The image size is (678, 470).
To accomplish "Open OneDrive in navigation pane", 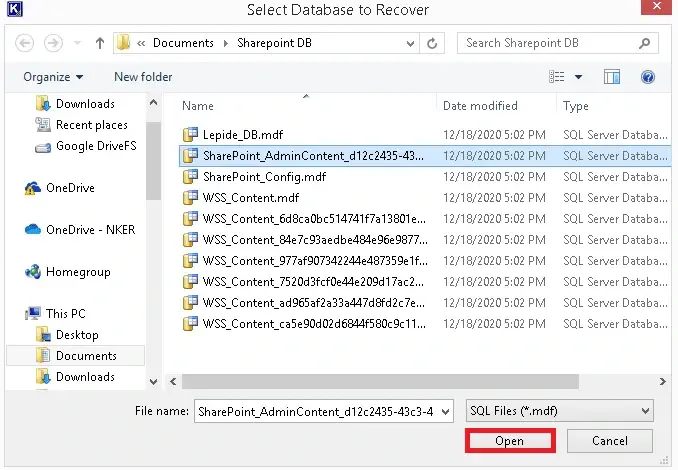I will coord(60,188).
